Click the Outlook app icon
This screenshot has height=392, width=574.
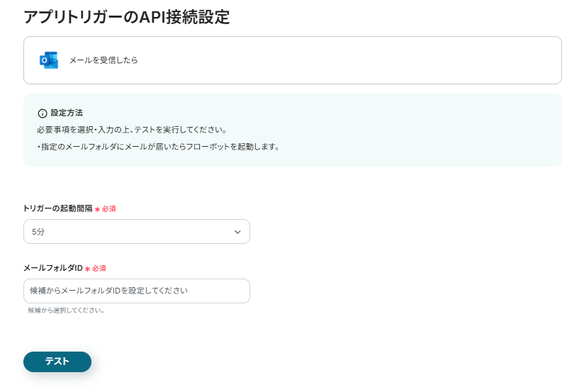49,60
